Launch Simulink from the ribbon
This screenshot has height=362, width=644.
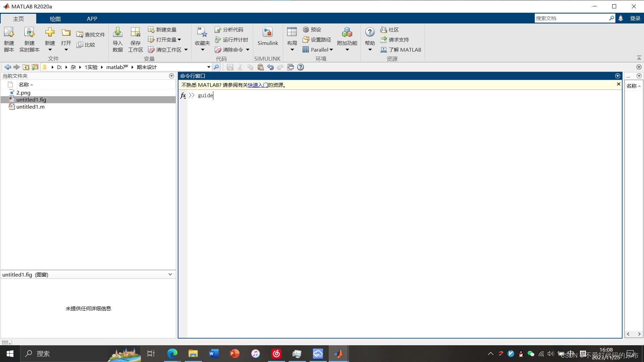tap(268, 36)
